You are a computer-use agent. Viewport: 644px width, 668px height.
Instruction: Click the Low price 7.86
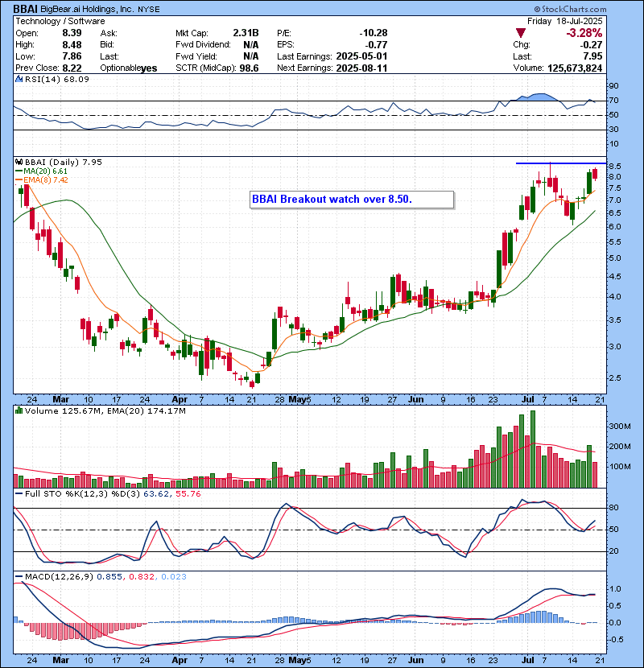click(x=72, y=56)
